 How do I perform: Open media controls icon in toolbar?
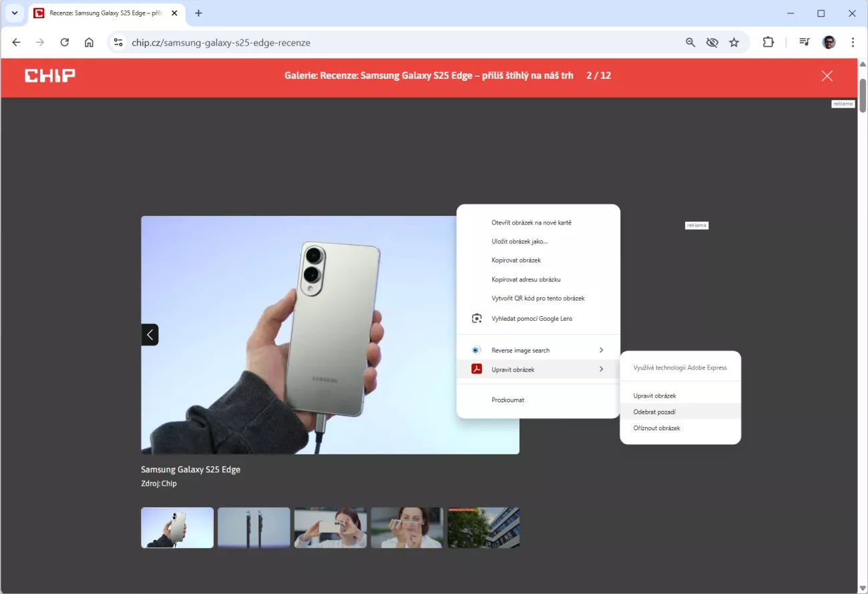pos(805,42)
